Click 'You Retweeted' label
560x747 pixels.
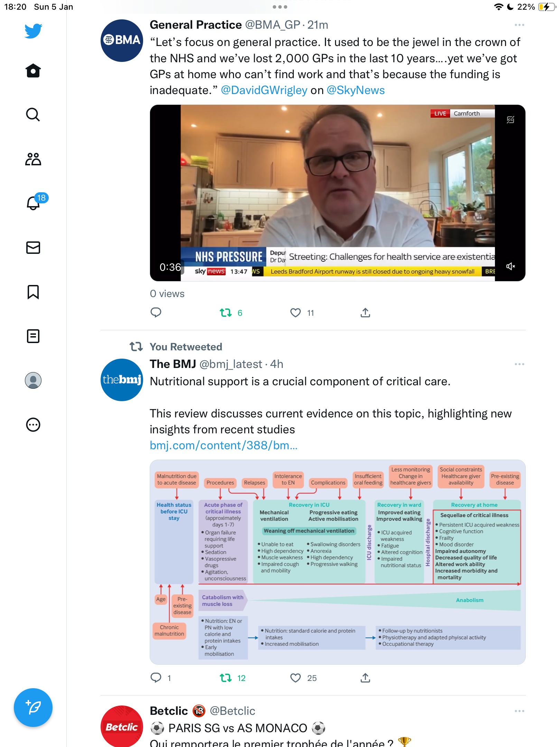(x=186, y=347)
